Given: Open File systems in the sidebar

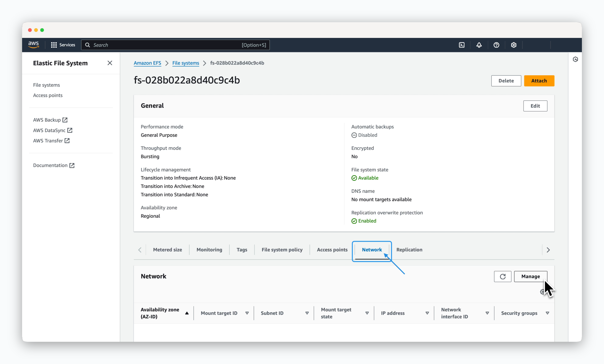Looking at the screenshot, I should coord(46,85).
